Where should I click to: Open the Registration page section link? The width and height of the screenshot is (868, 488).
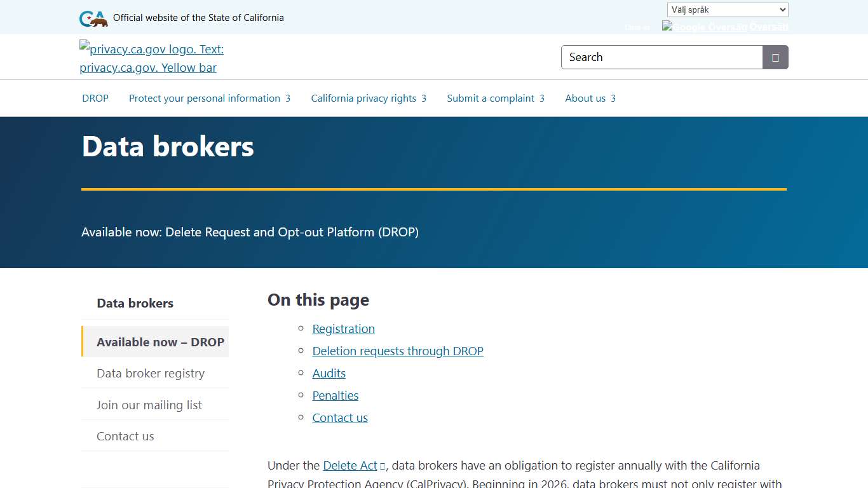pyautogui.click(x=343, y=329)
